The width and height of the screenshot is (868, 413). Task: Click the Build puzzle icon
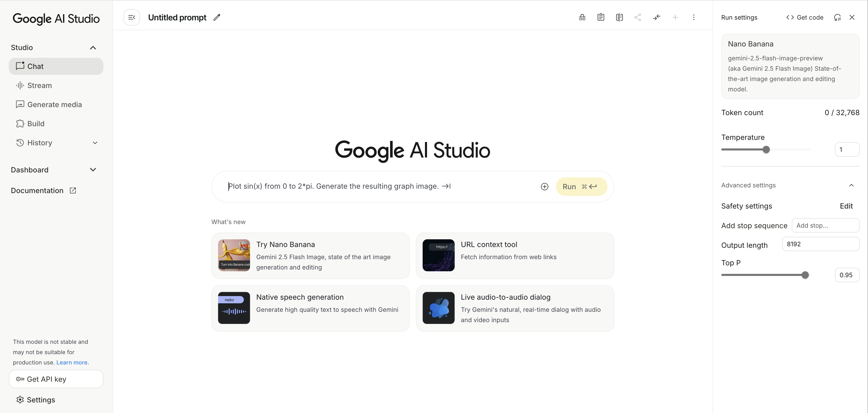tap(20, 124)
